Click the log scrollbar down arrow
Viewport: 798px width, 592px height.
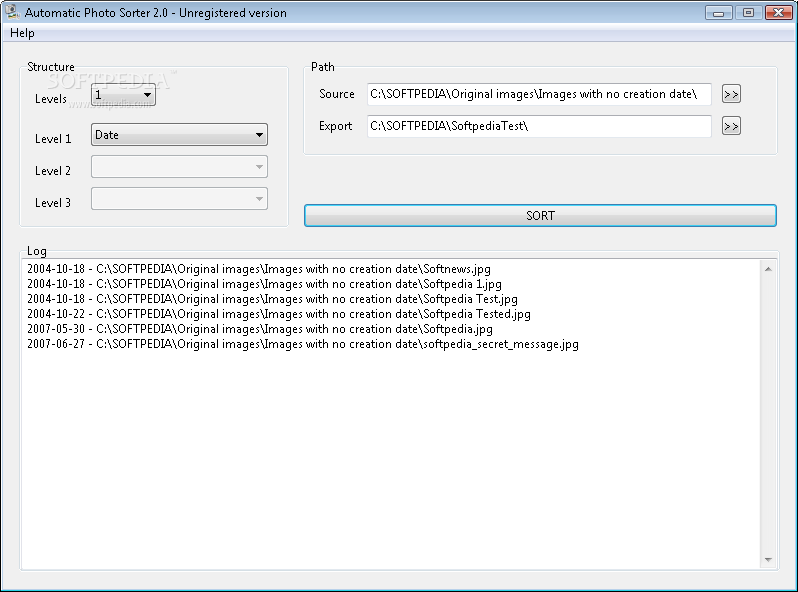[768, 560]
